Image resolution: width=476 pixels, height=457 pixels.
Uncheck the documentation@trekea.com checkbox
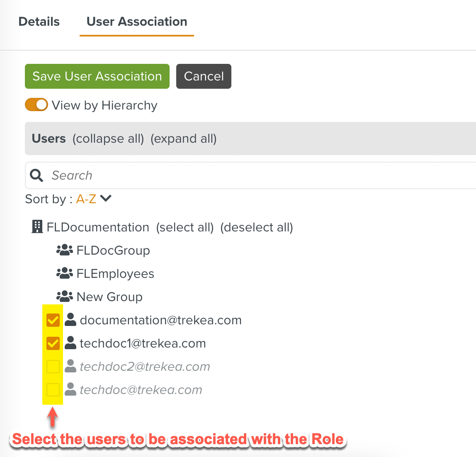[53, 320]
